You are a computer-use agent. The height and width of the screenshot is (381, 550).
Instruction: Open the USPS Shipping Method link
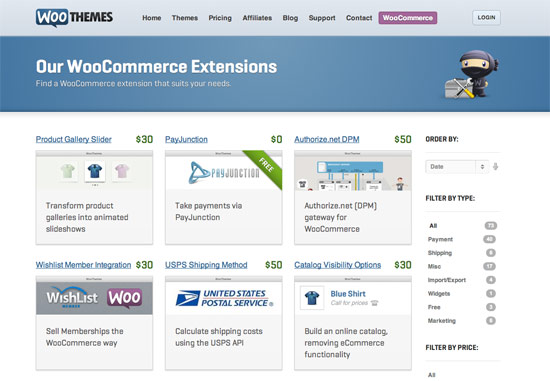(206, 265)
